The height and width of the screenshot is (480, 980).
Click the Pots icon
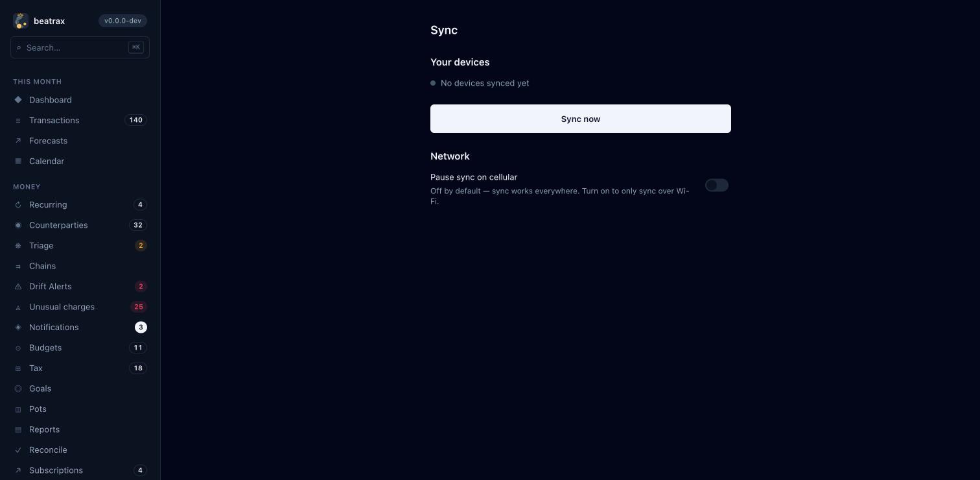point(18,409)
